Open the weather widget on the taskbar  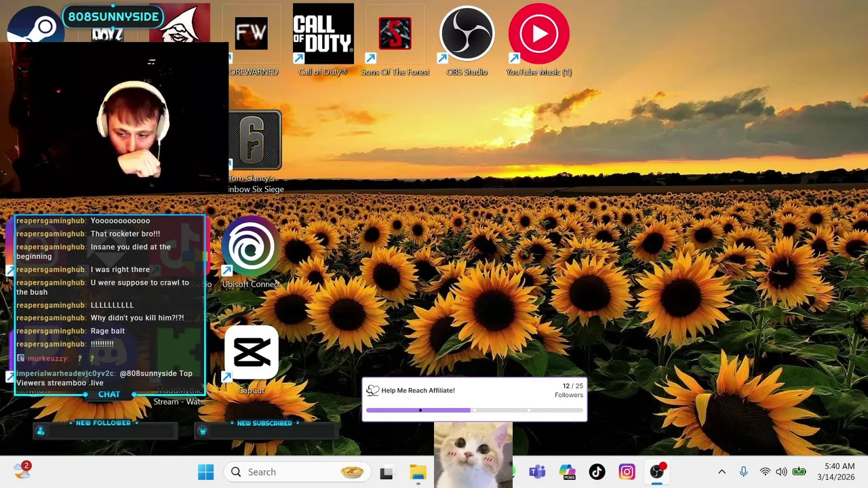[x=22, y=470]
